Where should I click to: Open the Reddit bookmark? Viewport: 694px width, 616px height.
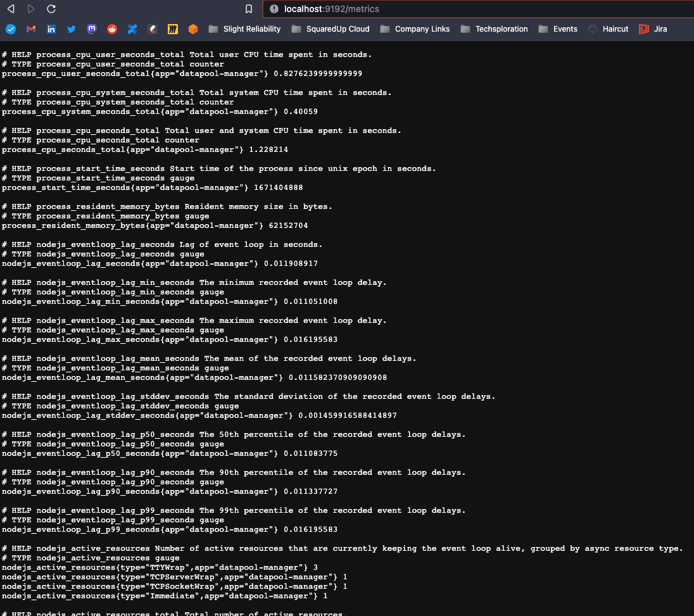pos(111,29)
